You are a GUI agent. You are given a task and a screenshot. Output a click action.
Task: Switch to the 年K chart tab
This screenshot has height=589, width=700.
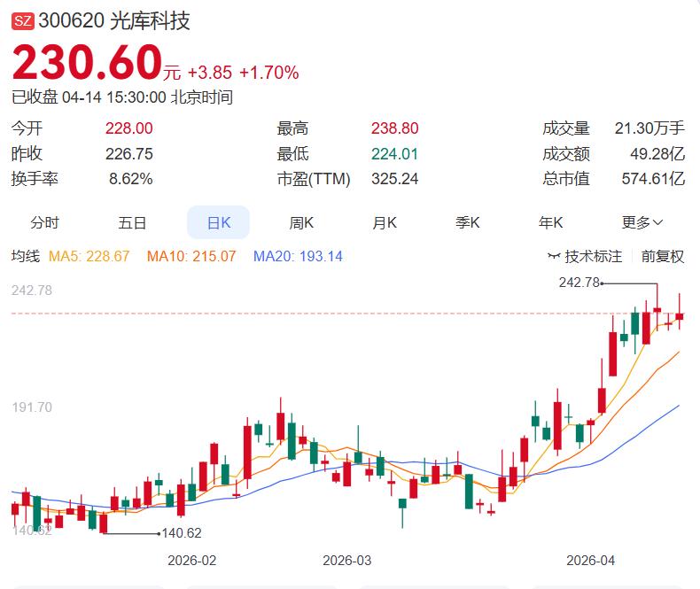click(x=550, y=222)
